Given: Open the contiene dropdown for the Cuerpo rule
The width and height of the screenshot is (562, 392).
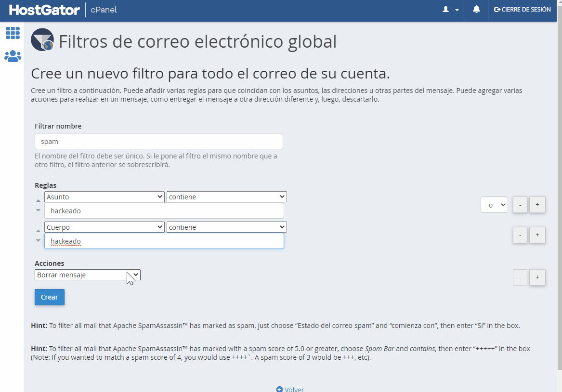Looking at the screenshot, I should point(226,227).
